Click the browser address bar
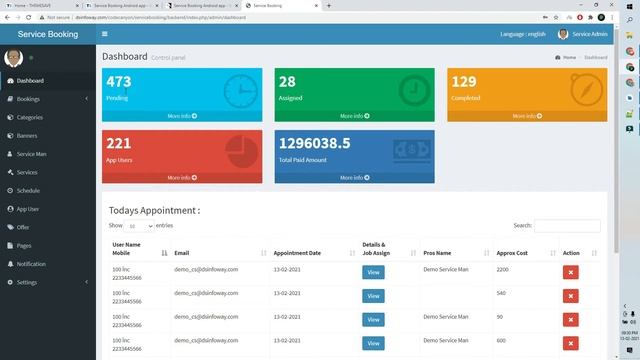Screen dimensions: 640x360 [286, 18]
